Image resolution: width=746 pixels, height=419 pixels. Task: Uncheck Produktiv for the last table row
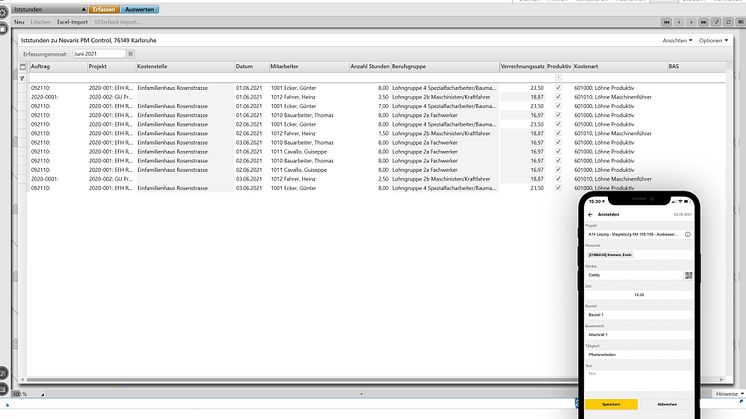pos(558,187)
